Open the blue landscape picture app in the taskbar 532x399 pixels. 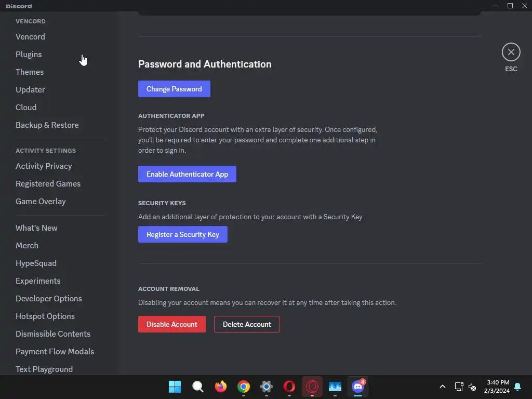pyautogui.click(x=335, y=387)
